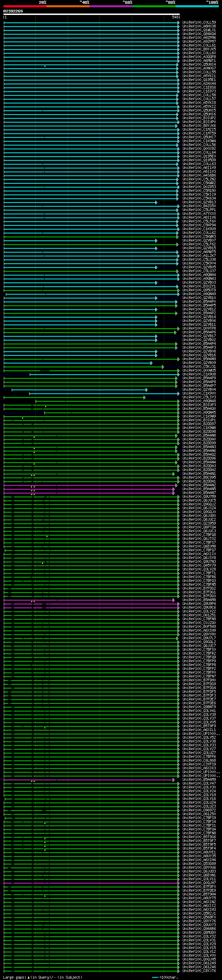Select the UniRef100_A5YKI8 label
Image resolution: width=222 pixels, height=980 pixels.
pos(199,103)
